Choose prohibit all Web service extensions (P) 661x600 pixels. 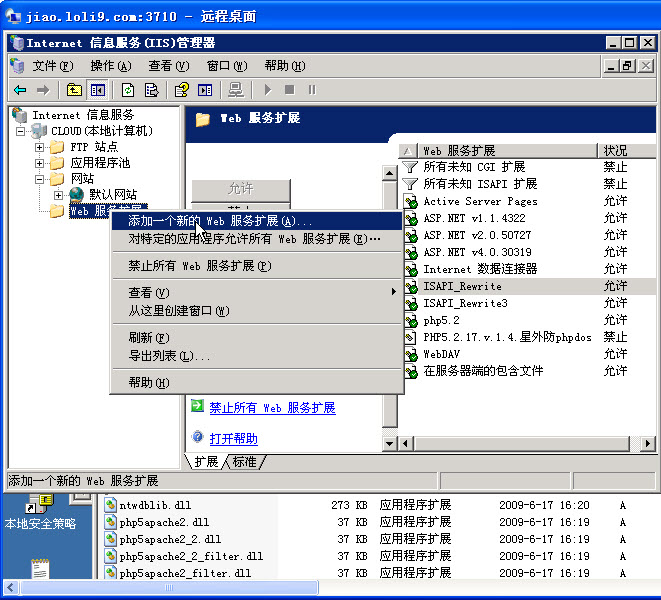pyautogui.click(x=257, y=266)
